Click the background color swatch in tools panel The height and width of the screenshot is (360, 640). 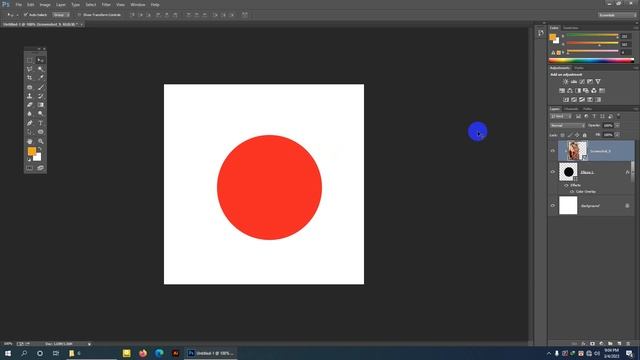[38, 158]
